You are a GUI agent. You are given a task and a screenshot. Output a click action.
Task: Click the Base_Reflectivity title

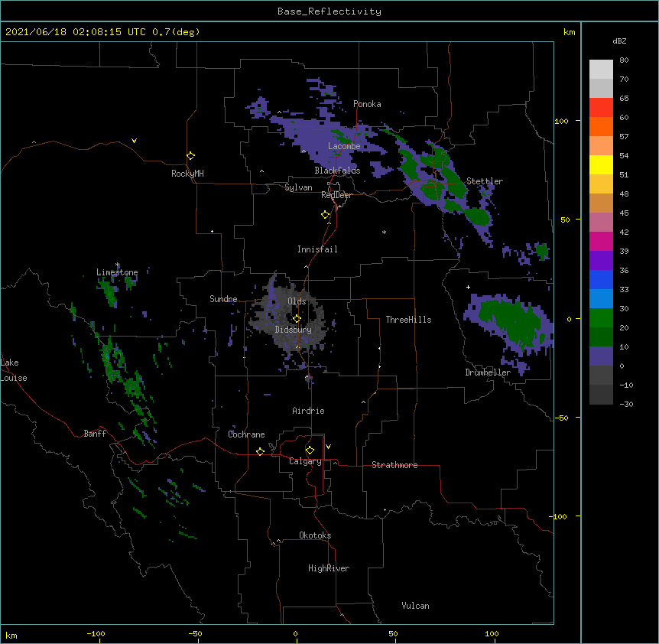[329, 11]
